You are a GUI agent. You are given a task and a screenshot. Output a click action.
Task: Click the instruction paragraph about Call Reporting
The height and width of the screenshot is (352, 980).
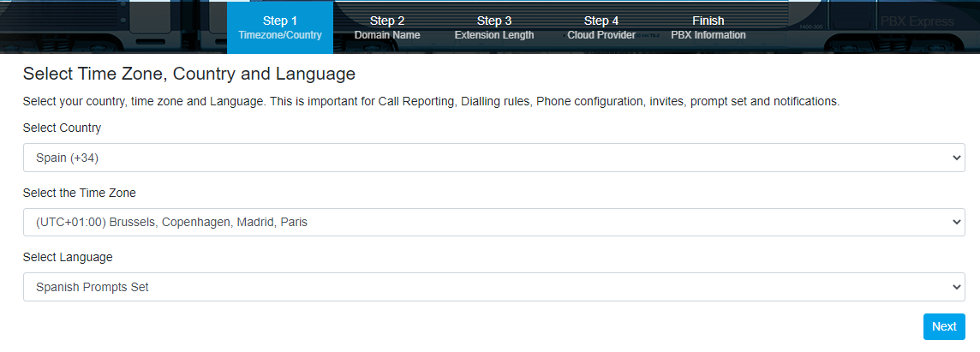coord(431,101)
